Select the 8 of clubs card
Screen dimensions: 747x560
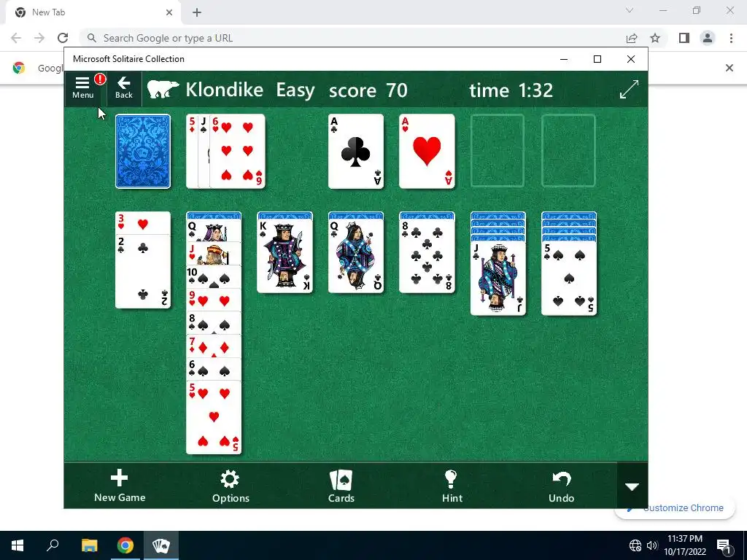pyautogui.click(x=427, y=256)
